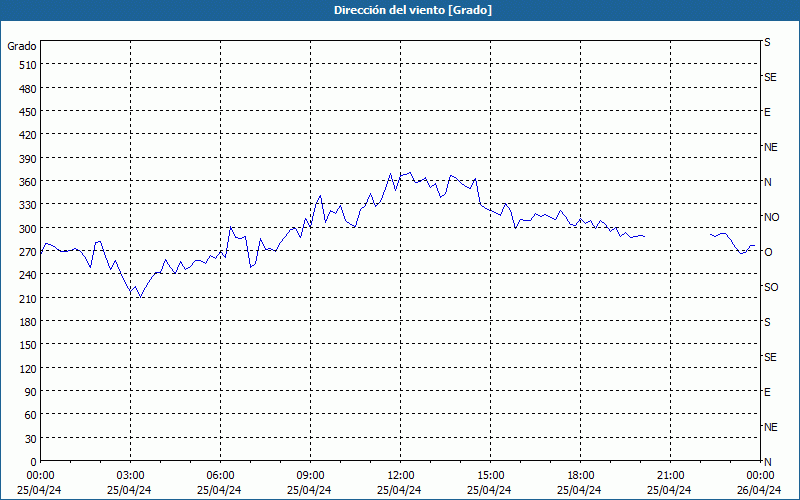Click the 330 value on the degree axis
This screenshot has width=800, height=500.
tap(28, 205)
